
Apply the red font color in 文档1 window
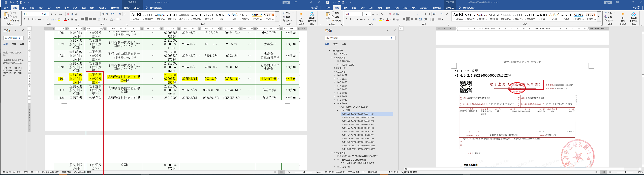[66, 19]
